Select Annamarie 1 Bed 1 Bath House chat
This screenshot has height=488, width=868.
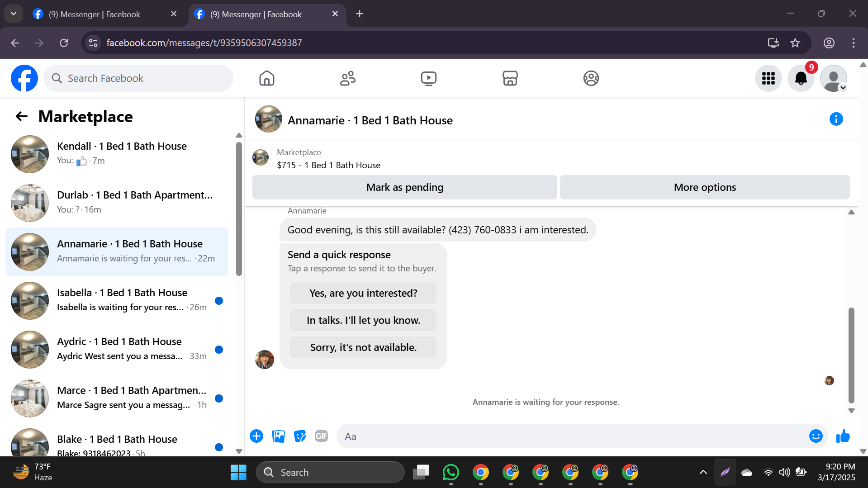pyautogui.click(x=117, y=252)
